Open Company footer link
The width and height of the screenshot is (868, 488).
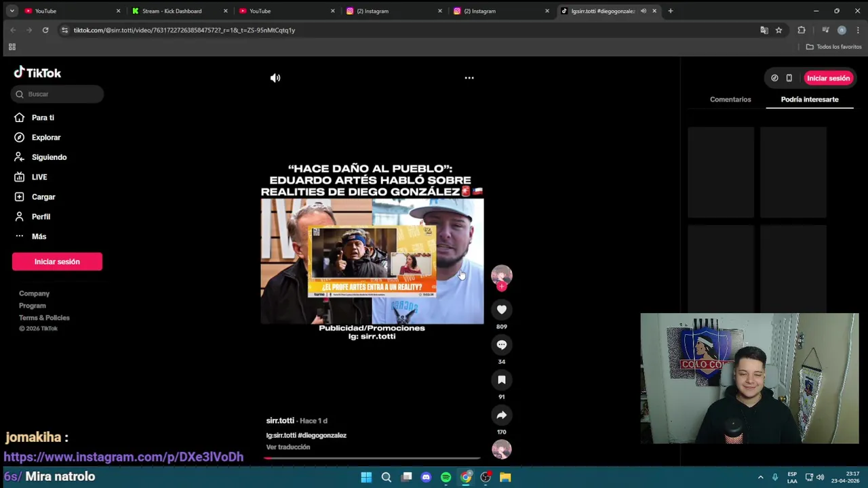[34, 293]
